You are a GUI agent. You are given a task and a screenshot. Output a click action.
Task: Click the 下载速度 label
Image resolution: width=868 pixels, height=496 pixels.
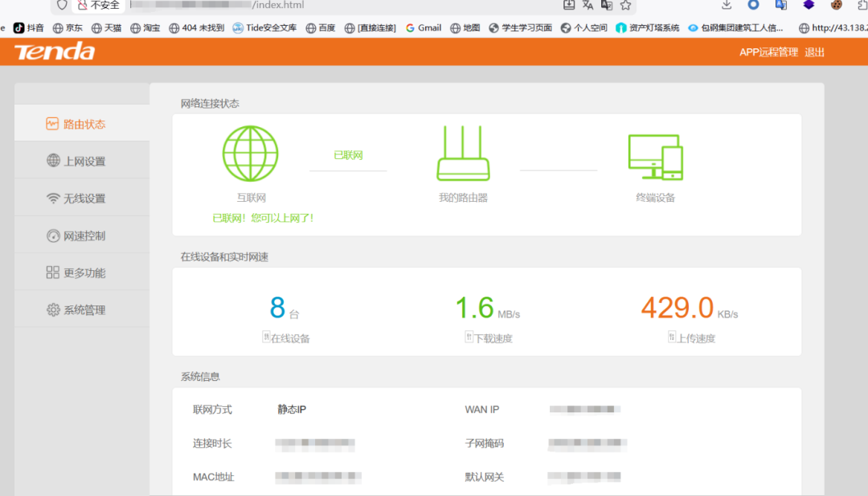tap(493, 338)
